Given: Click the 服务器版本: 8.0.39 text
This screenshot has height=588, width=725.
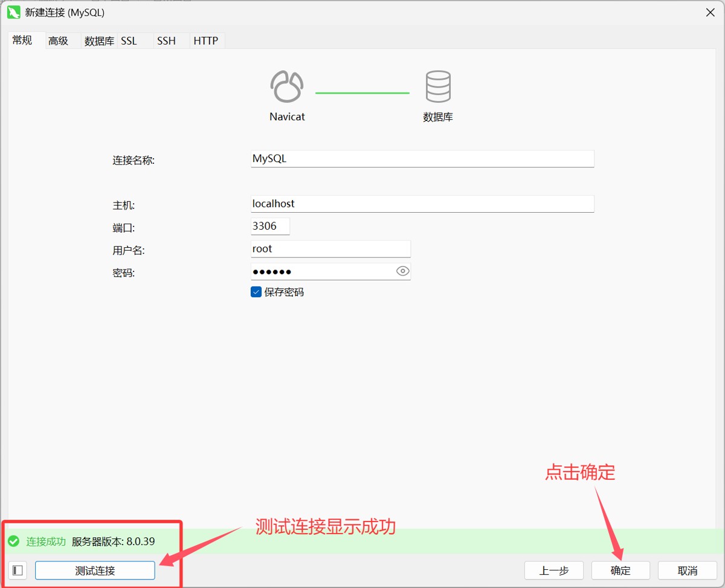Looking at the screenshot, I should coord(114,541).
